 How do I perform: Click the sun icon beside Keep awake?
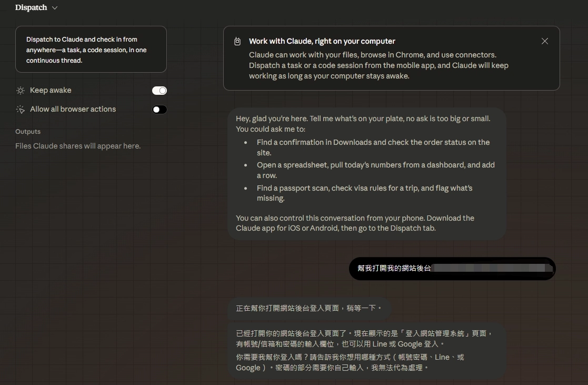[21, 91]
